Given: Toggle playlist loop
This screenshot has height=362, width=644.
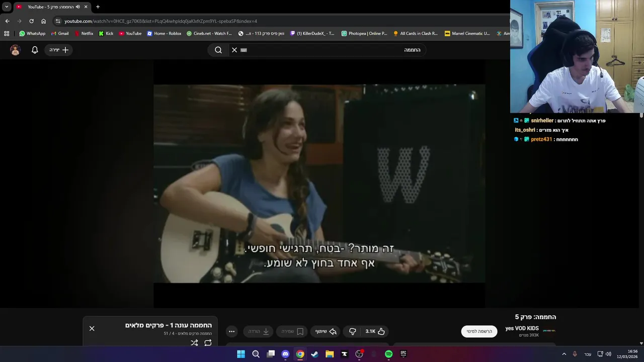Looking at the screenshot, I should pyautogui.click(x=208, y=343).
